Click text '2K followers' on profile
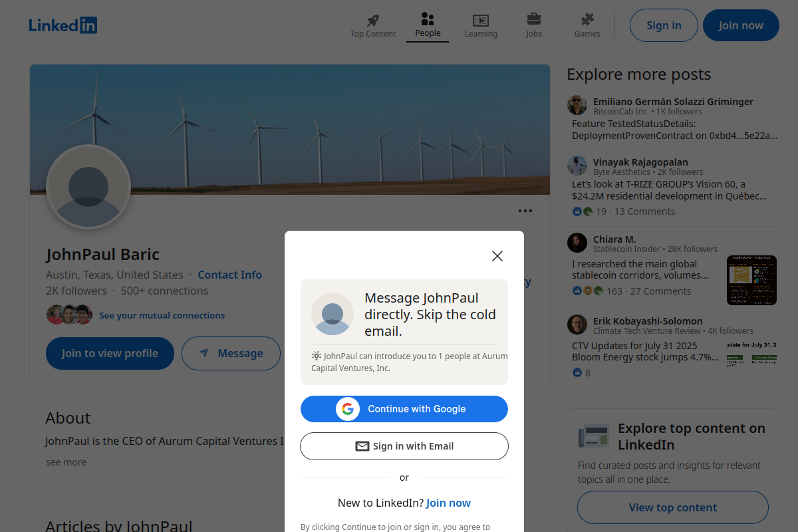 click(x=76, y=291)
